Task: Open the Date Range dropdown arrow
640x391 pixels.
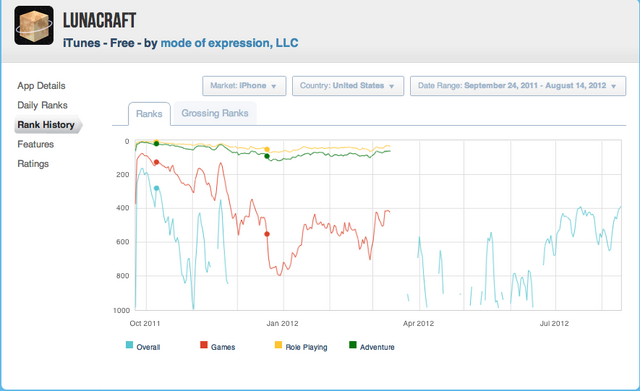Action: tap(613, 86)
